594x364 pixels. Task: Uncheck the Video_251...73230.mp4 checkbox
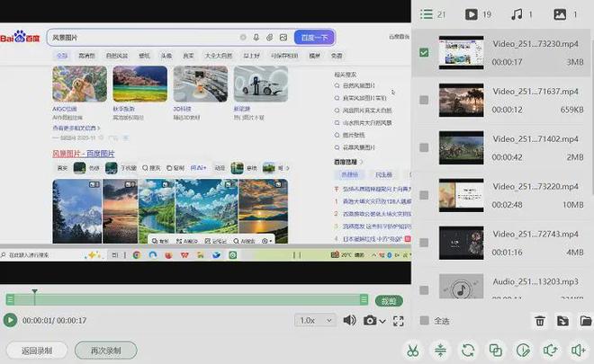click(424, 52)
